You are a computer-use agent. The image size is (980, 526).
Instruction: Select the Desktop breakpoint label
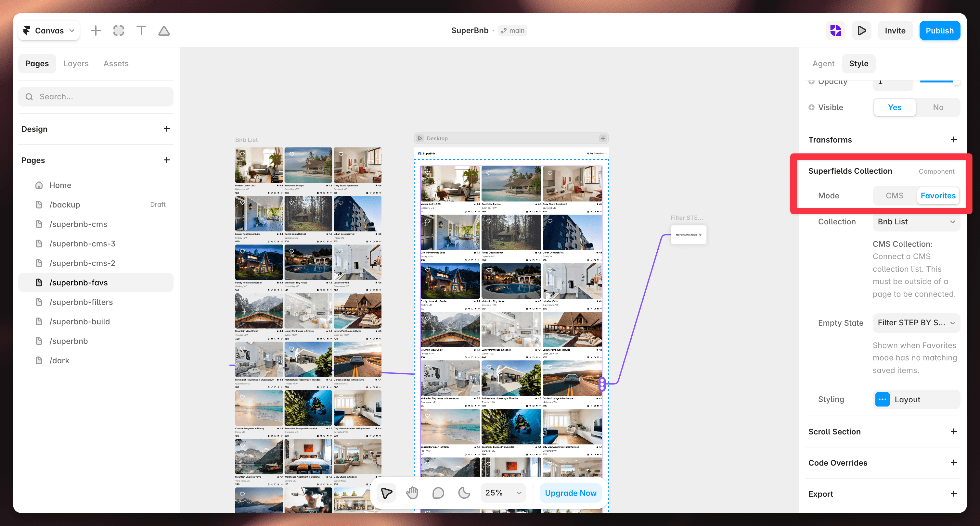437,138
